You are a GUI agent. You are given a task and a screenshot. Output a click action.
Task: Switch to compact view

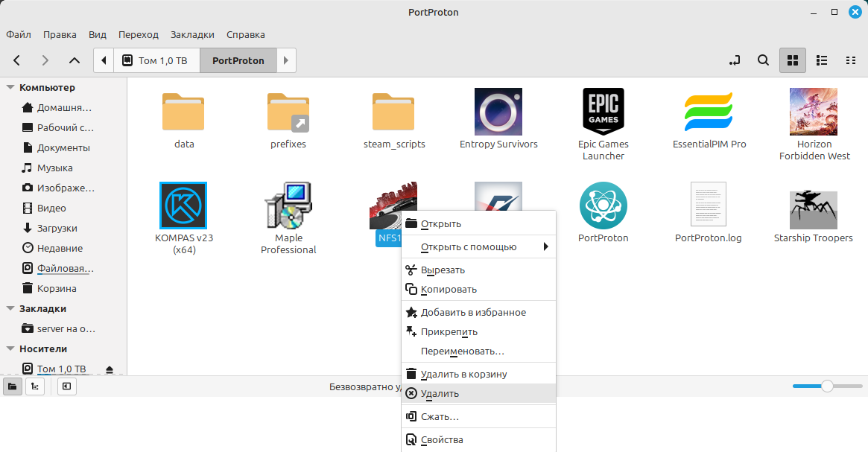click(851, 60)
